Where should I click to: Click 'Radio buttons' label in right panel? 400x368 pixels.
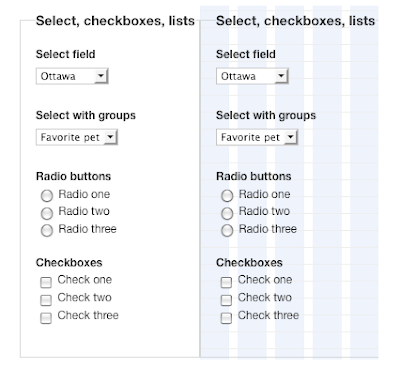click(x=254, y=176)
